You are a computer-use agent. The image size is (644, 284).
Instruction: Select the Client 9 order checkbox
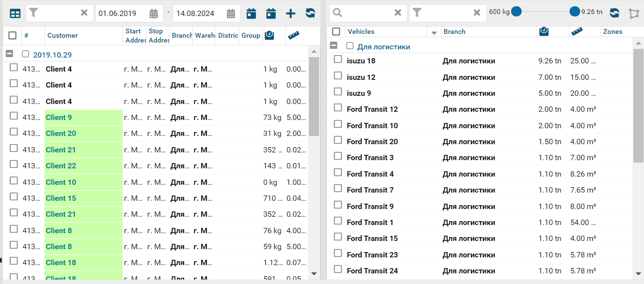click(x=14, y=116)
